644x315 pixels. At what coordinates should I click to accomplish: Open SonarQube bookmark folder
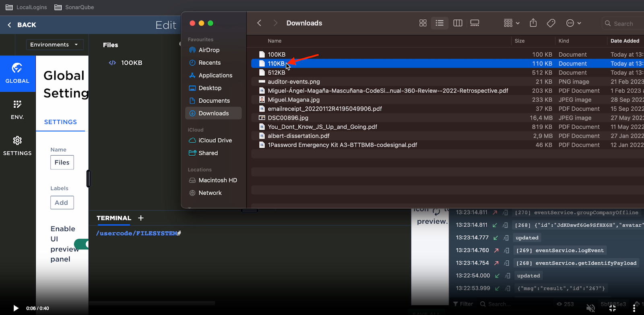tap(74, 7)
